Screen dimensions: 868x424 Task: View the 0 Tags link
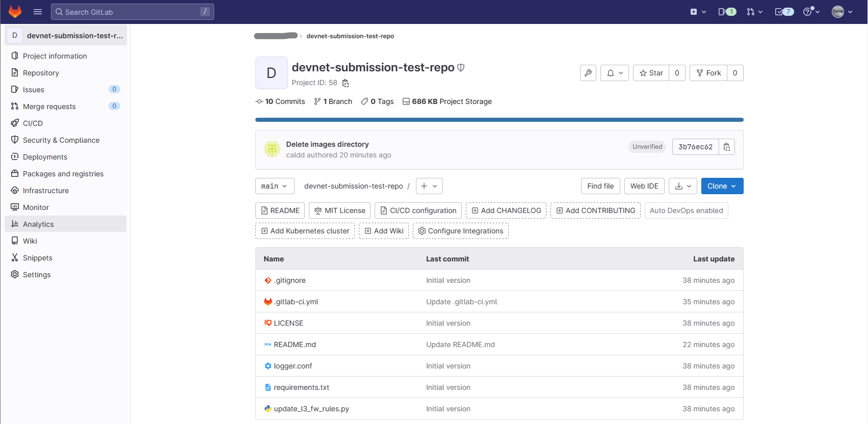(x=377, y=101)
